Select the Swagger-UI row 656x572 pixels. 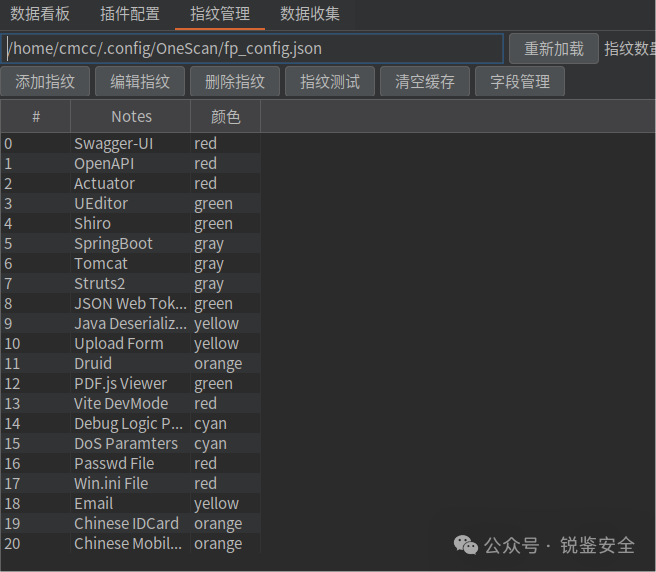click(131, 144)
